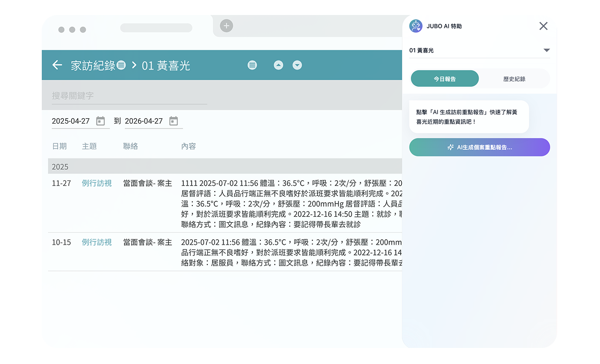The height and width of the screenshot is (364, 600).
Task: Switch to the 今日報告 tab
Action: click(x=445, y=79)
